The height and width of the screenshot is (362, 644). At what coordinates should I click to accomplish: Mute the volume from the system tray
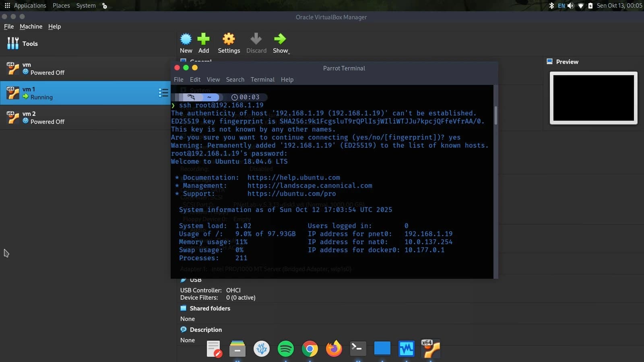(571, 6)
